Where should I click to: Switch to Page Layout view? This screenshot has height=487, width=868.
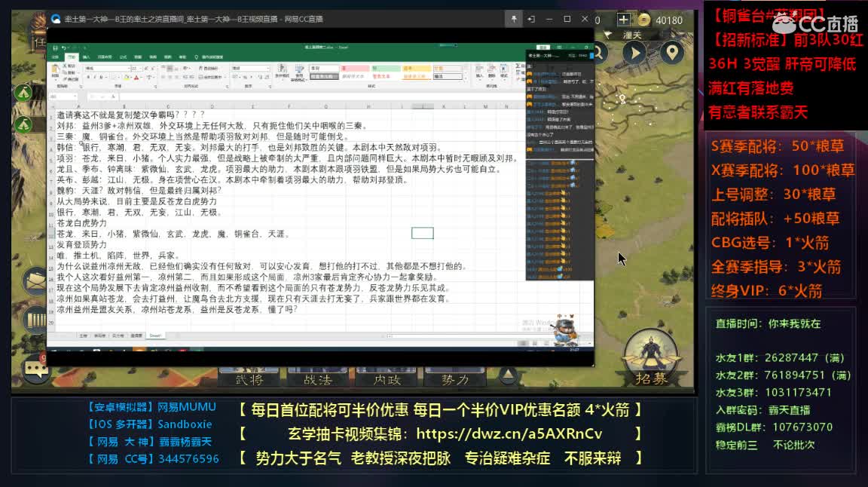[534, 344]
